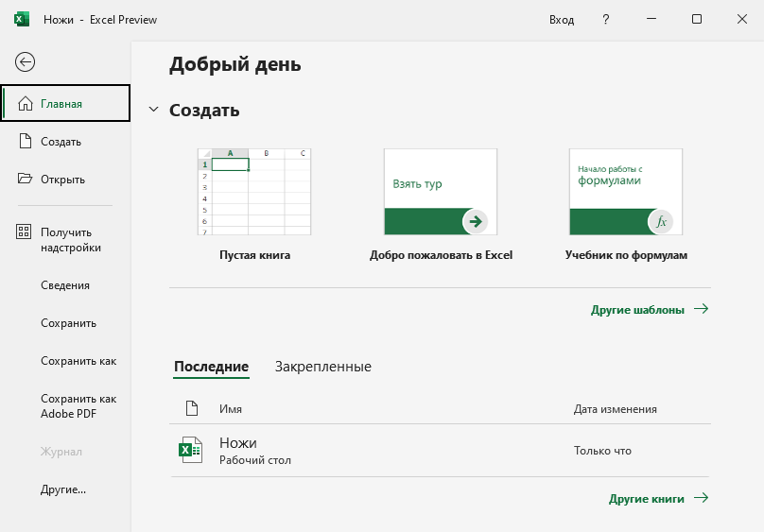
Task: Choose Открыть from the sidebar
Action: coord(66,180)
